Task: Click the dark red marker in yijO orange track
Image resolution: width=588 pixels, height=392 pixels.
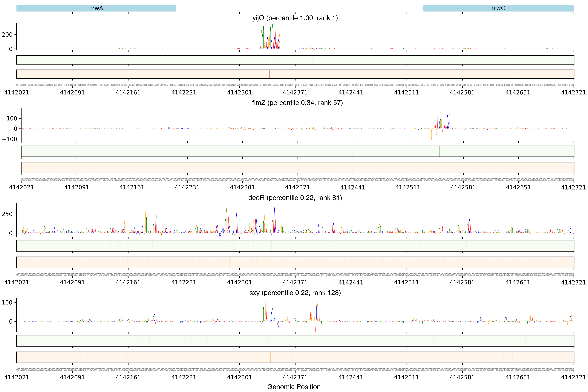Action: tap(270, 74)
